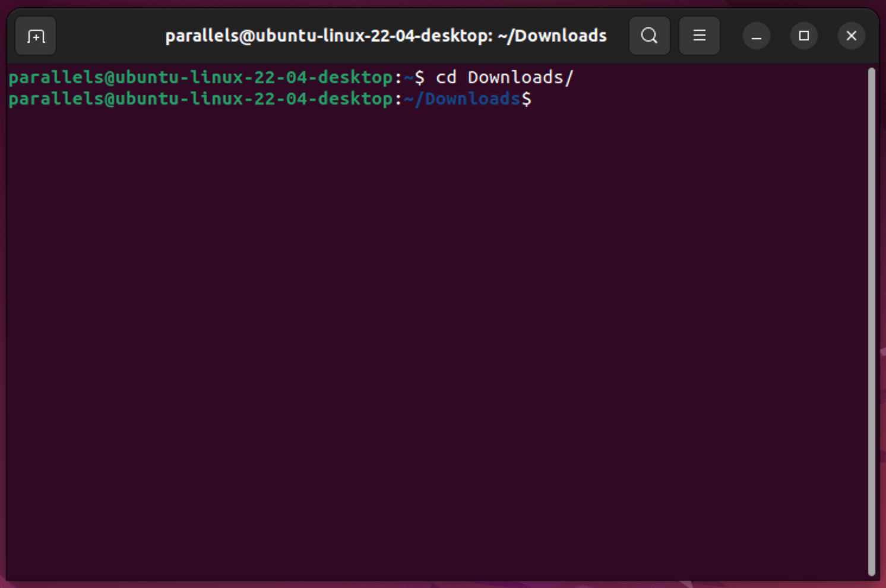Click the window title showing ~/Downloads
This screenshot has height=588, width=886.
click(x=385, y=36)
